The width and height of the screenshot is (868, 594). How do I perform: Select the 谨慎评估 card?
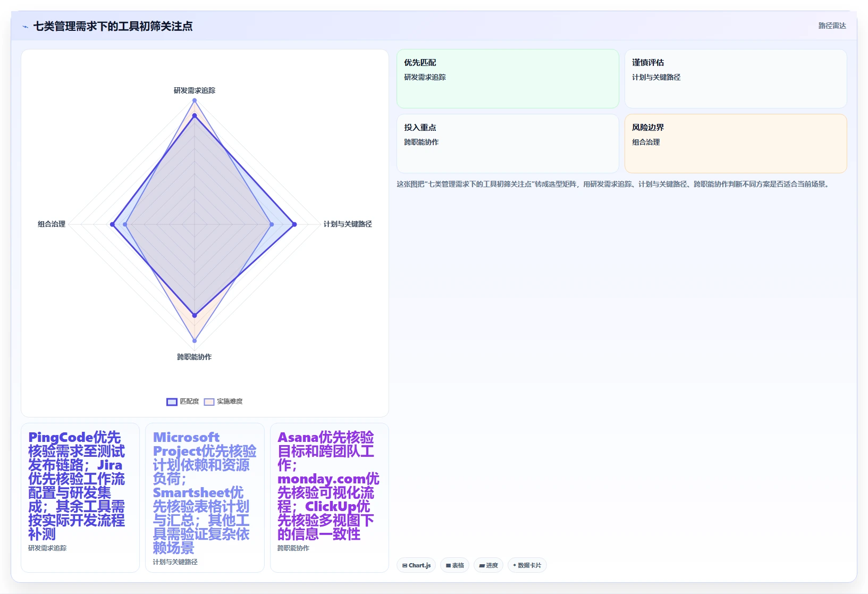[736, 79]
